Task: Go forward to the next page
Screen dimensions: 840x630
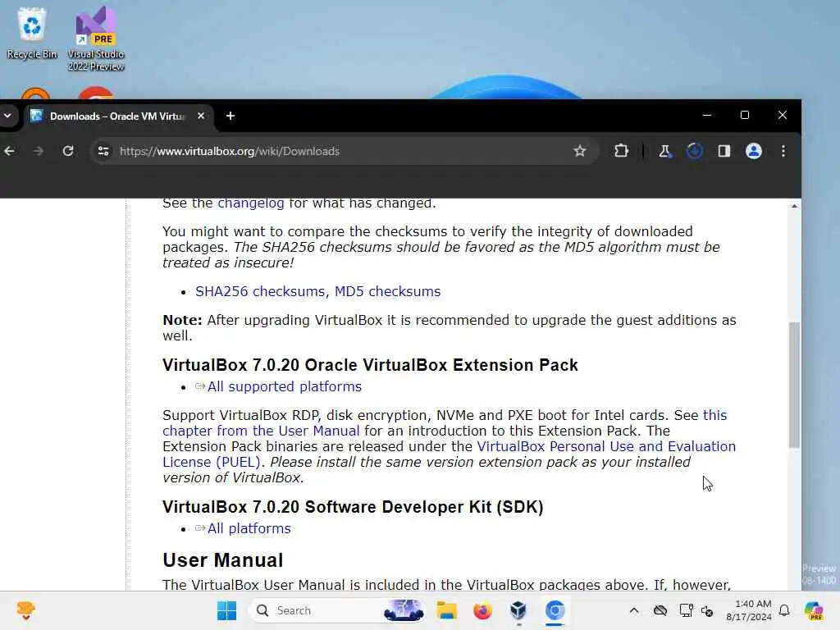Action: pos(38,151)
